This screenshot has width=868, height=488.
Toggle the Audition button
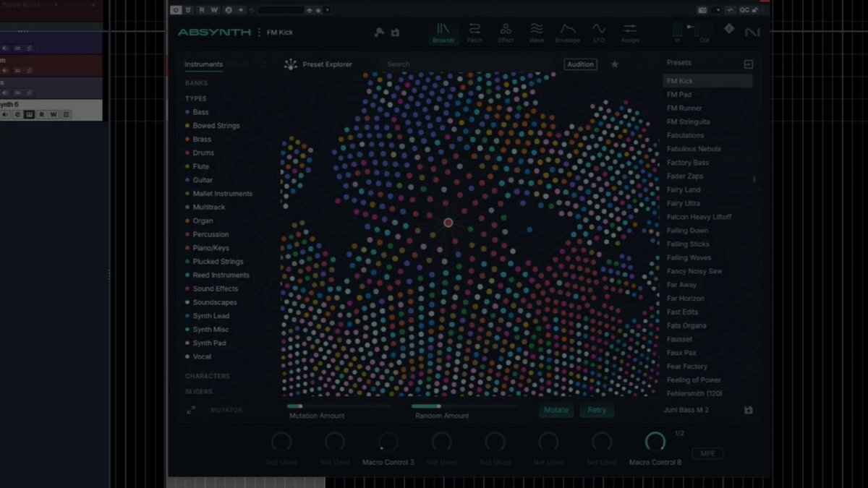580,64
